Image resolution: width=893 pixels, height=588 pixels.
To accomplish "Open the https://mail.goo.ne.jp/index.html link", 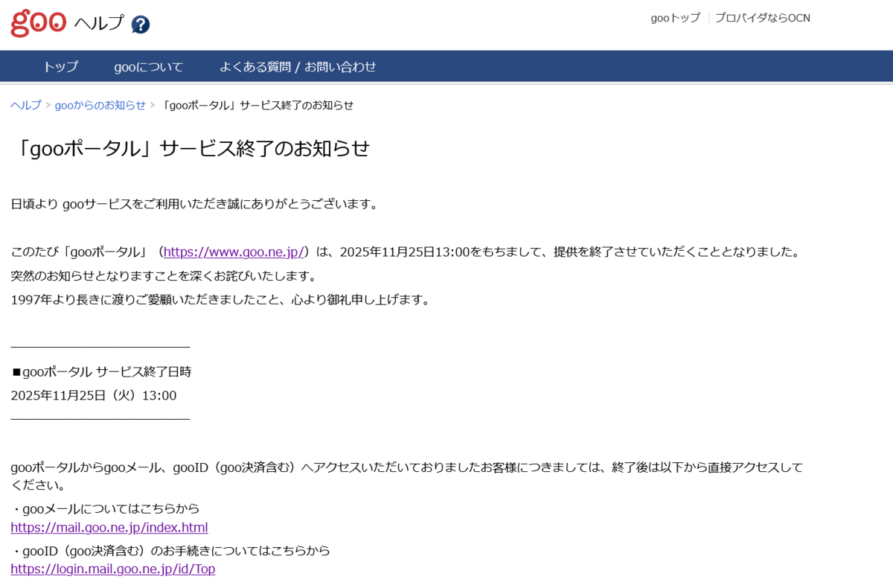I will (x=109, y=528).
